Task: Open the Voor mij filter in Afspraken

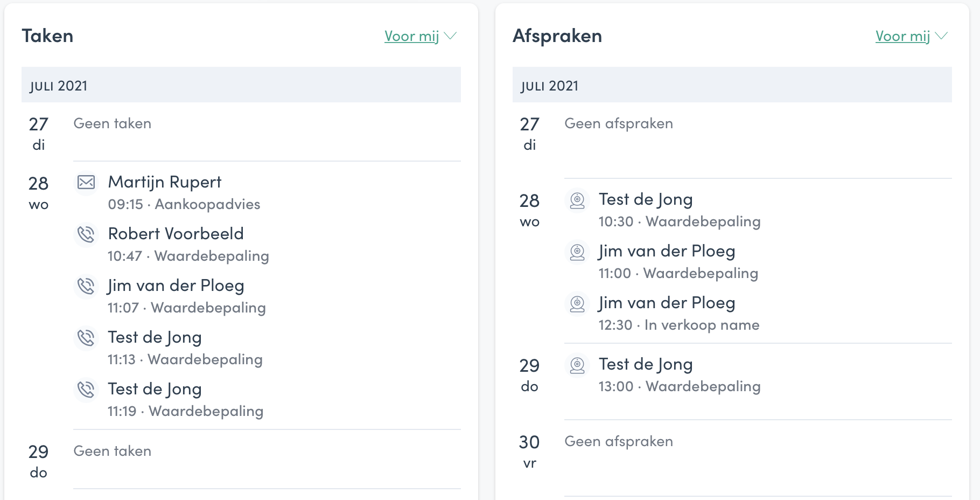Action: click(903, 36)
